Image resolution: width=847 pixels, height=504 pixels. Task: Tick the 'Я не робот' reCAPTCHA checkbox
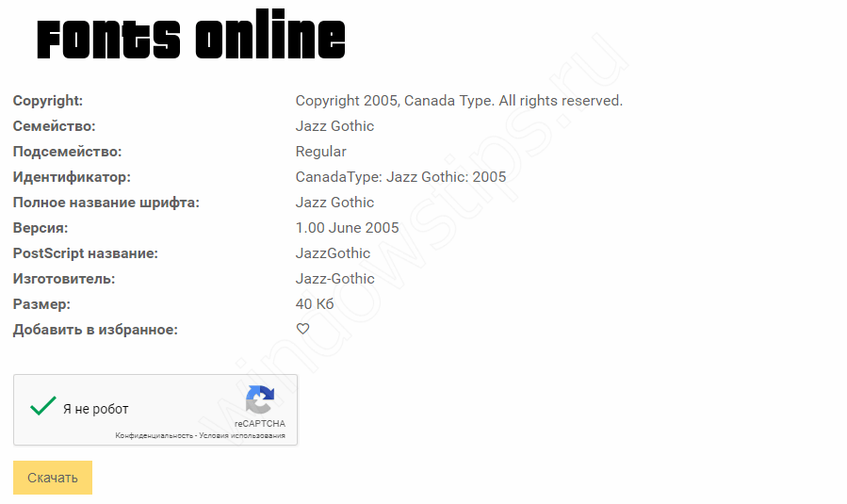pos(43,406)
